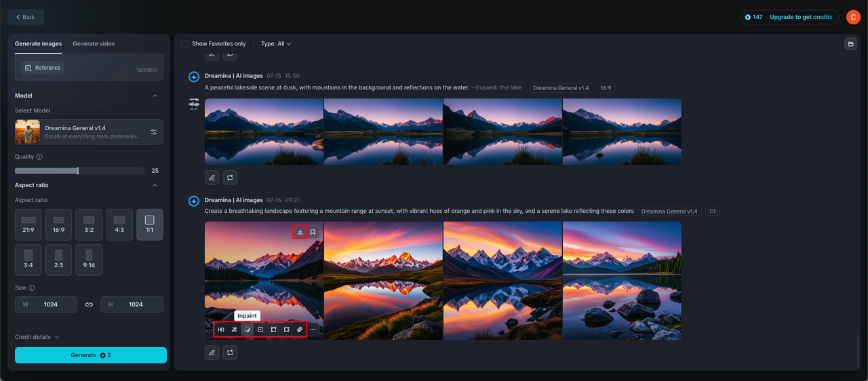Select the Inpaint tool
Image resolution: width=868 pixels, height=381 pixels.
[x=248, y=329]
